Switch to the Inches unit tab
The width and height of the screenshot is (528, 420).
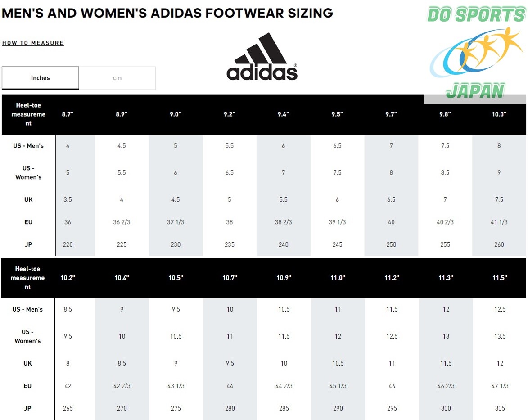click(41, 78)
